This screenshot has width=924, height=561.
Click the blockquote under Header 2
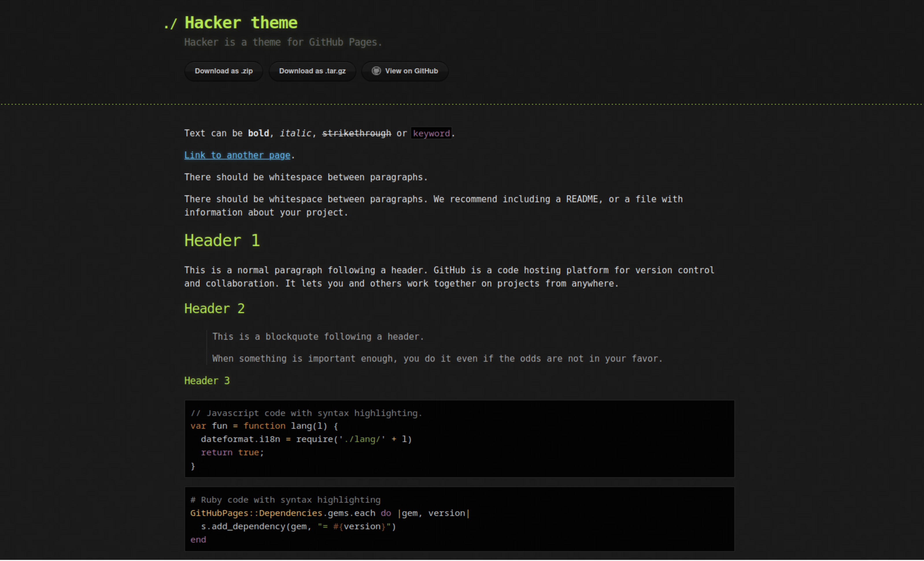(318, 336)
